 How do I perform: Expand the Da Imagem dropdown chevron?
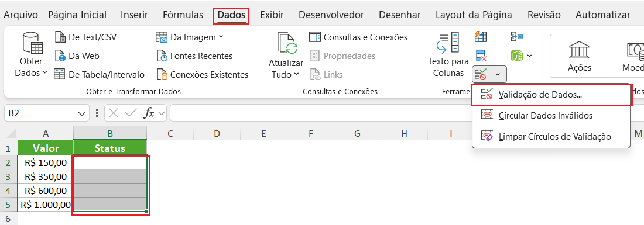coord(221,37)
